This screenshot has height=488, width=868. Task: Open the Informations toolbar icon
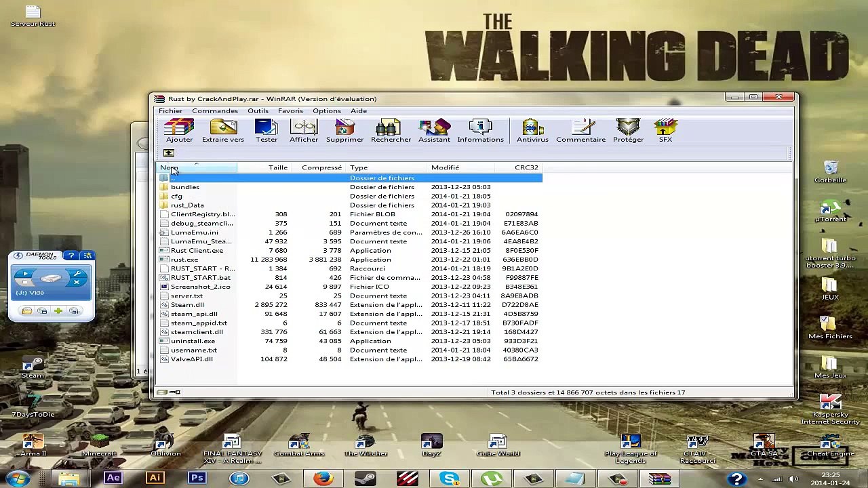tap(480, 130)
